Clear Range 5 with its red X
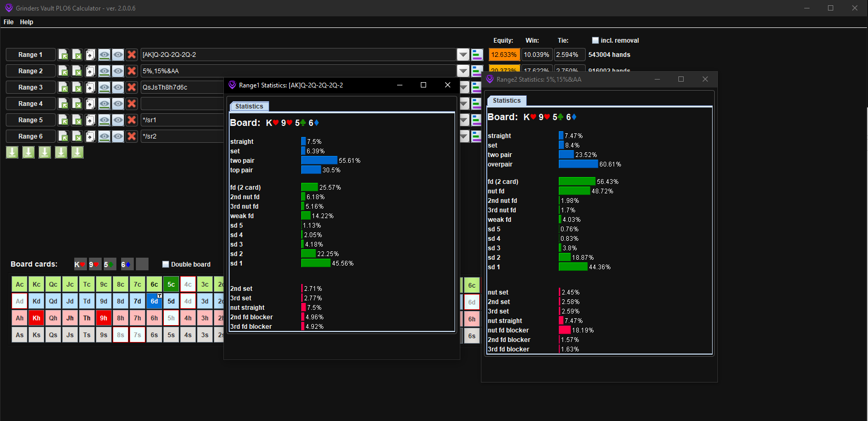Viewport: 868px width, 421px height. pyautogui.click(x=132, y=120)
